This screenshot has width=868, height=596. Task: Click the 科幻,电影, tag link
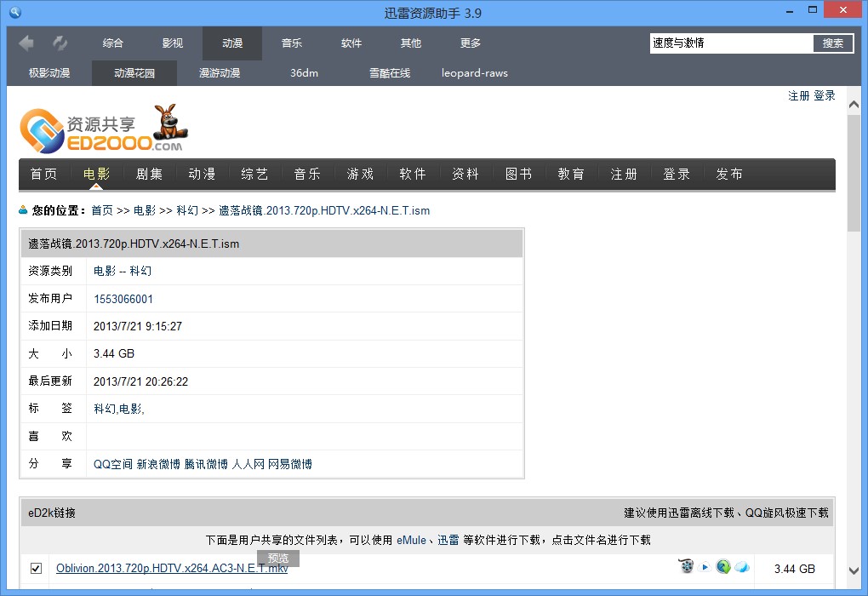[x=119, y=409]
